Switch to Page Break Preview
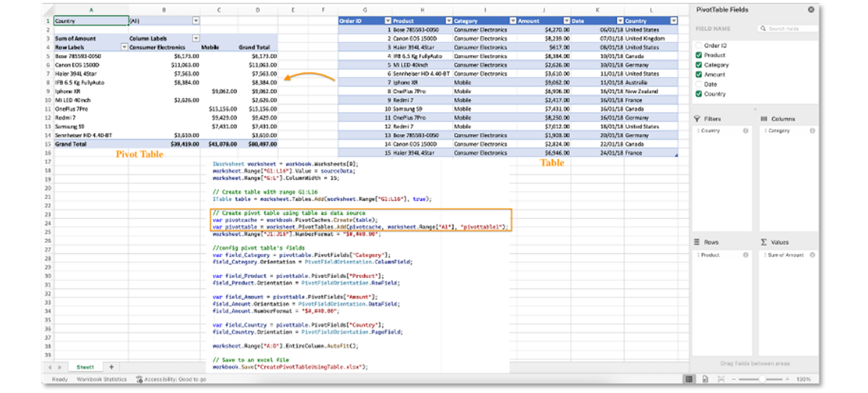The height and width of the screenshot is (393, 868). 721,379
